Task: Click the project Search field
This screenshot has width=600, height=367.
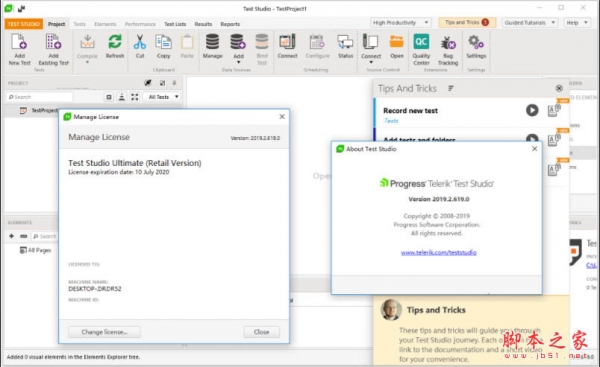Action: [39, 97]
